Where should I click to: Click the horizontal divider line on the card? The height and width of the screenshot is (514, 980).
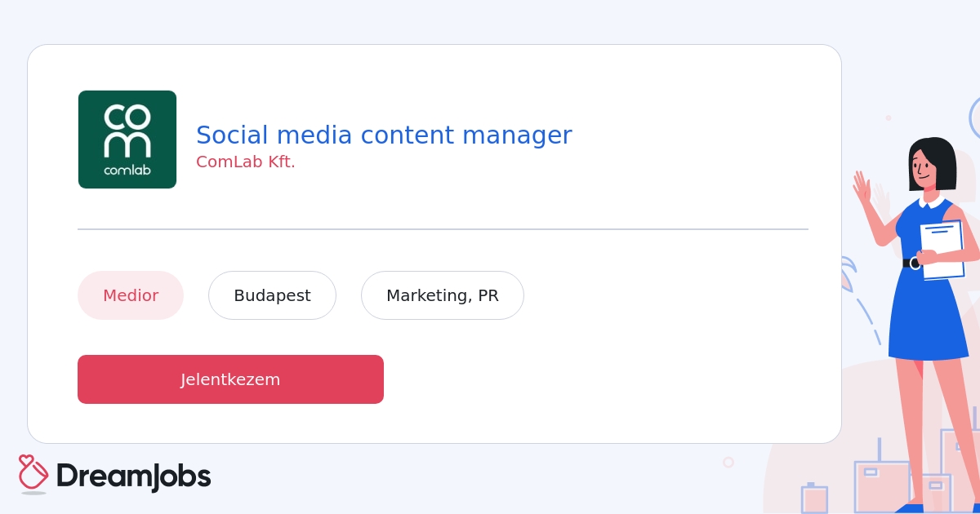[443, 229]
